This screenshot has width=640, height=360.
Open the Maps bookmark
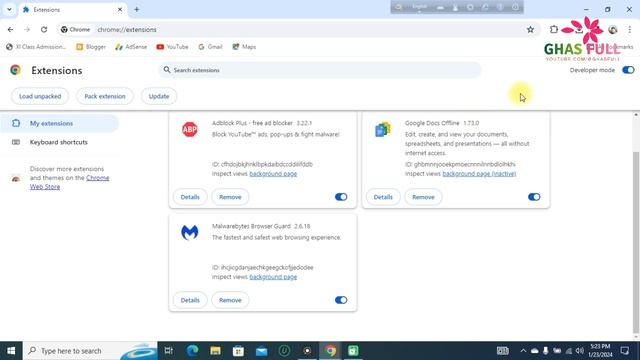point(244,47)
